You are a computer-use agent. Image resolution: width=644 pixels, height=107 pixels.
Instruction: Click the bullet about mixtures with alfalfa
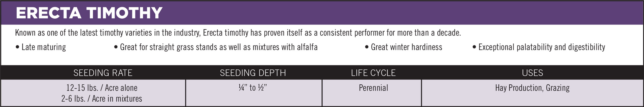[x=216, y=47]
